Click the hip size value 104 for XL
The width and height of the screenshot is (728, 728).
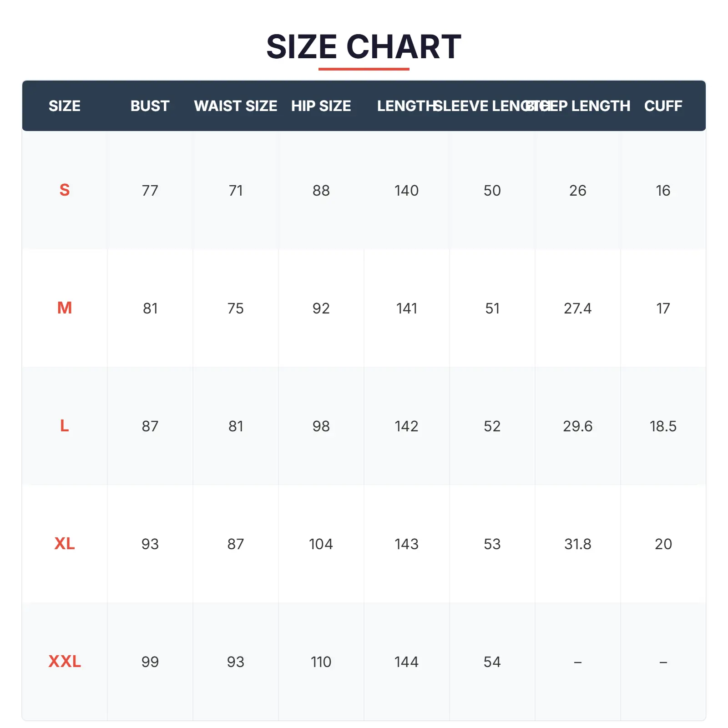[321, 544]
